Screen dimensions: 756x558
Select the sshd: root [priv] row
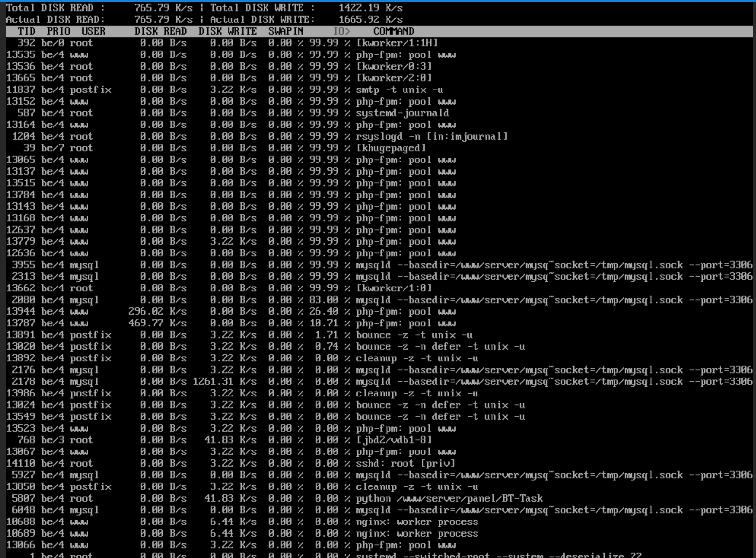tap(379, 463)
